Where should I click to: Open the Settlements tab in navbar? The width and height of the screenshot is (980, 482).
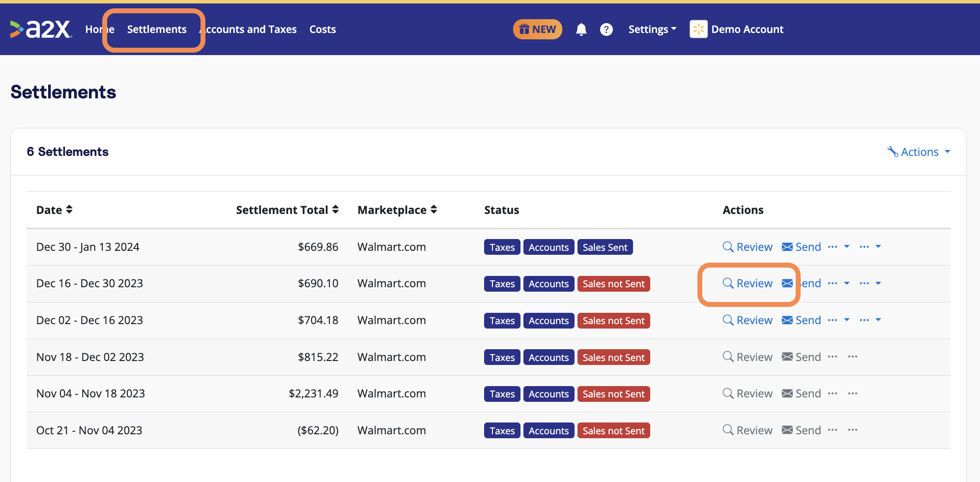[x=157, y=29]
